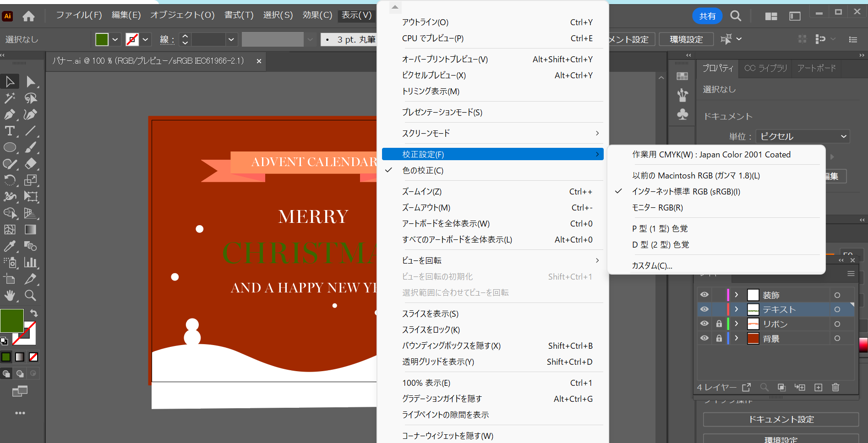Expand the テキスト layer contents

[x=737, y=309]
